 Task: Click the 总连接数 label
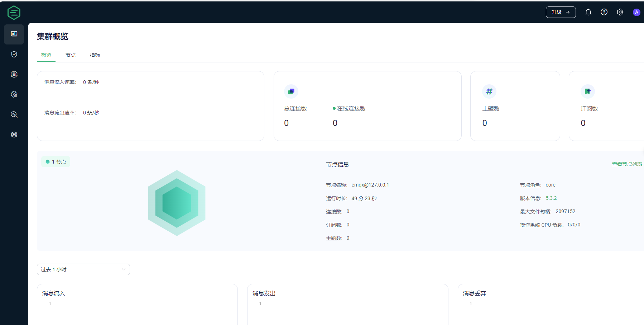(295, 109)
